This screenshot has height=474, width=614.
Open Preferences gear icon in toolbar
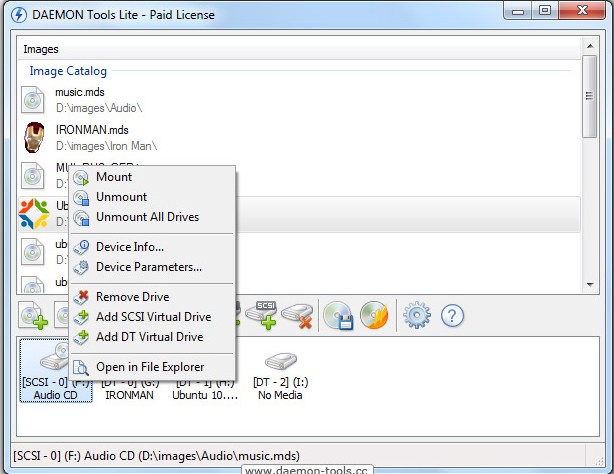pos(417,315)
